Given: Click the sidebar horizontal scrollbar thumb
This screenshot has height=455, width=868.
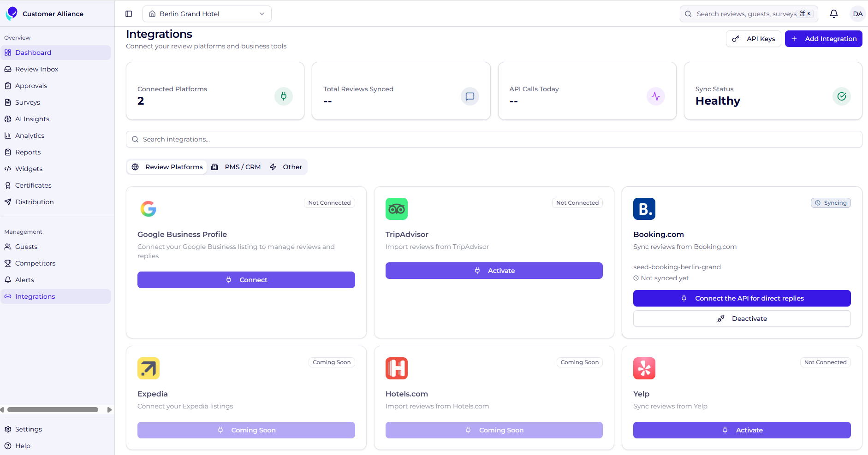Looking at the screenshot, I should pos(53,410).
